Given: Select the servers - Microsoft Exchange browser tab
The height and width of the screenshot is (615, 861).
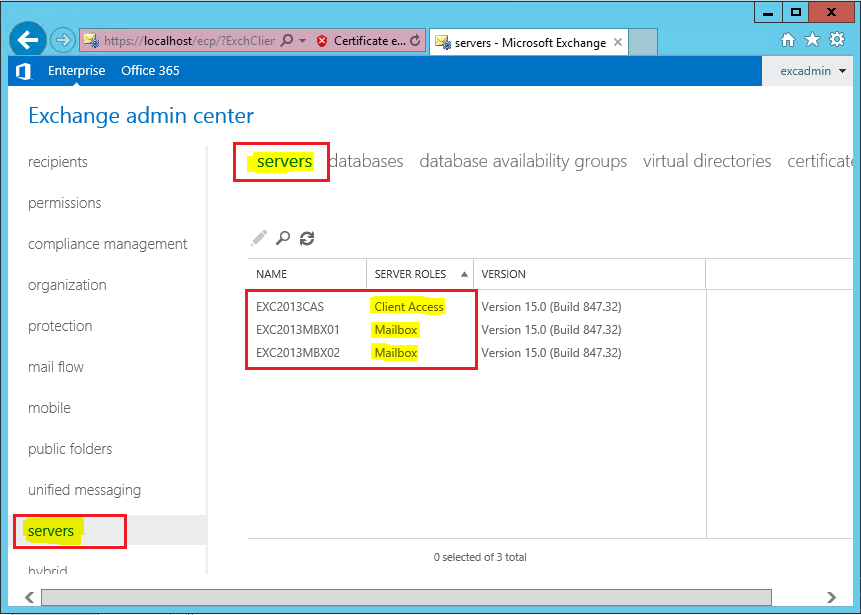Looking at the screenshot, I should [528, 42].
